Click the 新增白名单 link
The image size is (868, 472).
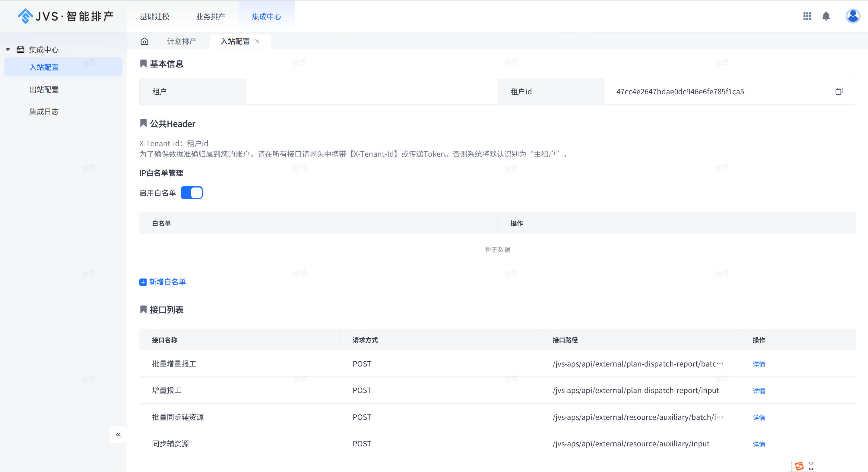pos(167,282)
